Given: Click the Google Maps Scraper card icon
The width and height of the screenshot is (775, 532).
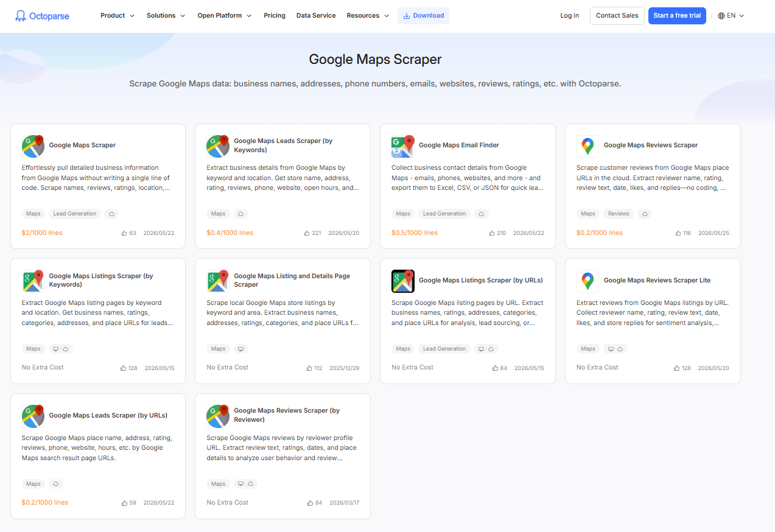Looking at the screenshot, I should pyautogui.click(x=33, y=146).
